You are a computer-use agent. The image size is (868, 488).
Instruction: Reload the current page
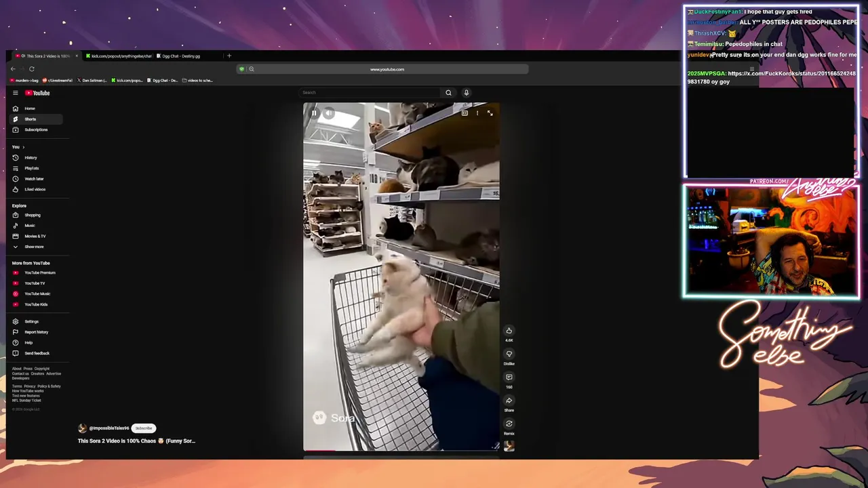click(32, 68)
